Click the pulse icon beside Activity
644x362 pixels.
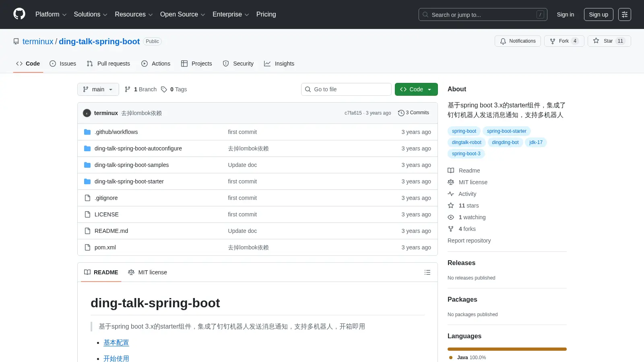pos(451,194)
